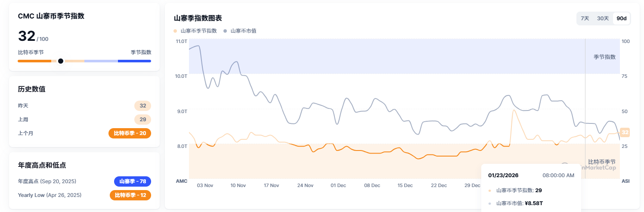
Task: Switch chart range to 7天
Action: point(585,18)
